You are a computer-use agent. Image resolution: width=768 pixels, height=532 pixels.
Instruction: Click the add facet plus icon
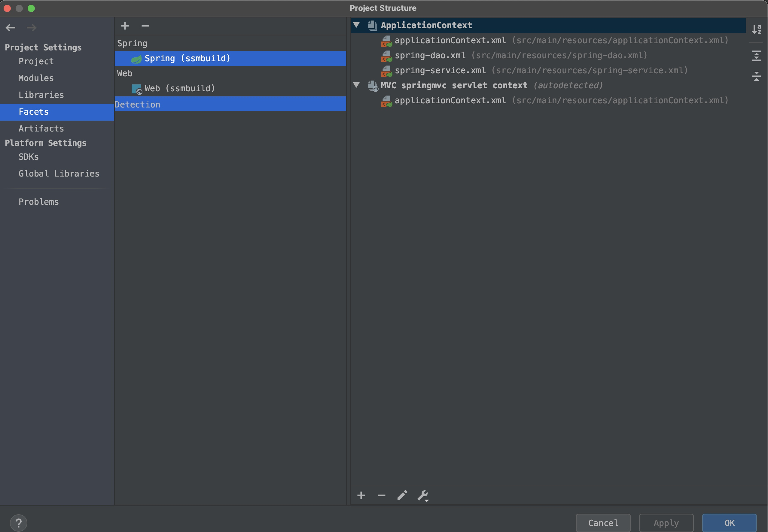125,26
